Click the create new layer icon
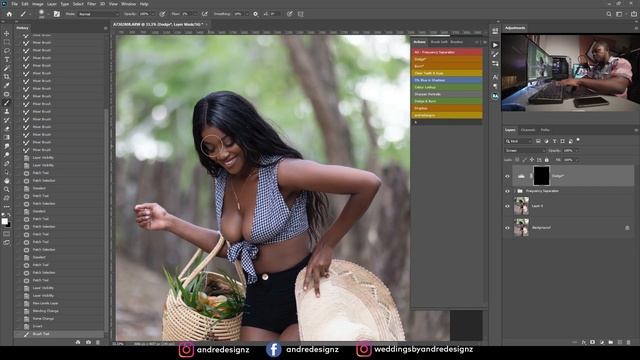Screen dimensions: 640x360 [620, 342]
